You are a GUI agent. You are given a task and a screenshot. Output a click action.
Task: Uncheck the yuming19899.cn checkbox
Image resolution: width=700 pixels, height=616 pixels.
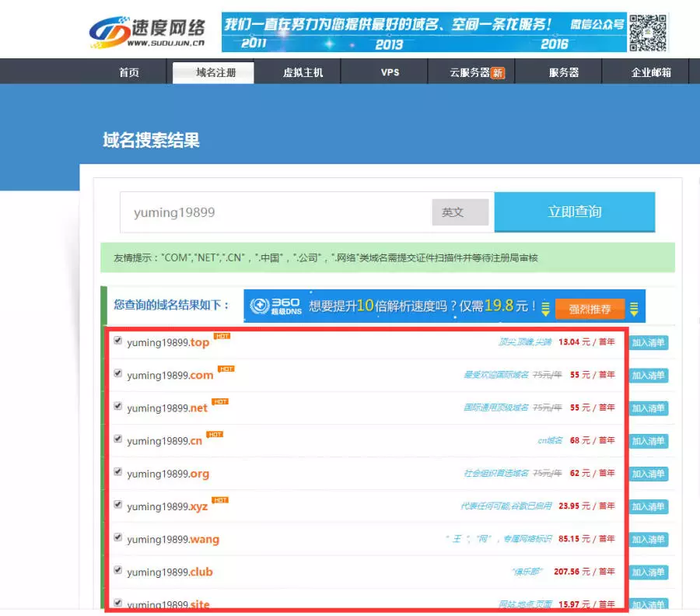pyautogui.click(x=118, y=439)
